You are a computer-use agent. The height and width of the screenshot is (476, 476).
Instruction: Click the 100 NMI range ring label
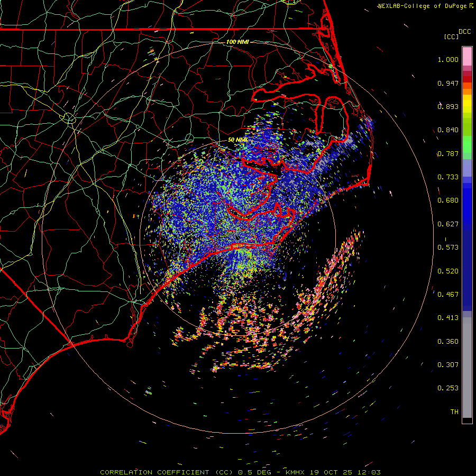(x=237, y=42)
